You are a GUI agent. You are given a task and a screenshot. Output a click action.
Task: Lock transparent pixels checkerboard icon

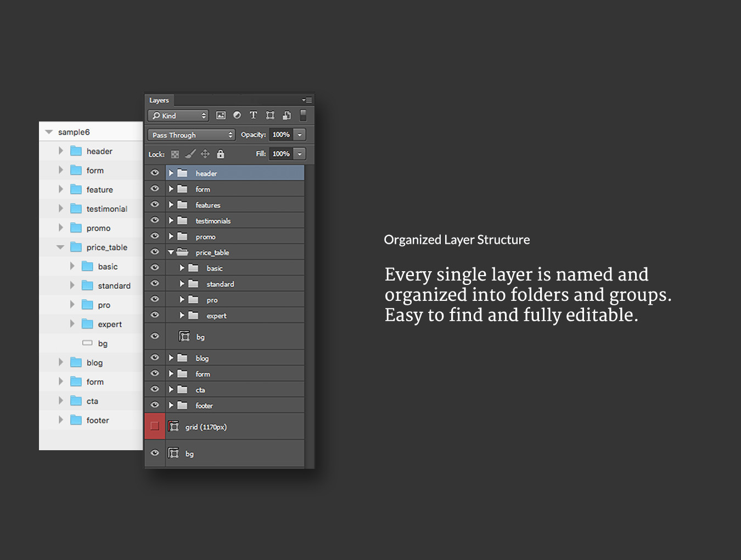(175, 154)
